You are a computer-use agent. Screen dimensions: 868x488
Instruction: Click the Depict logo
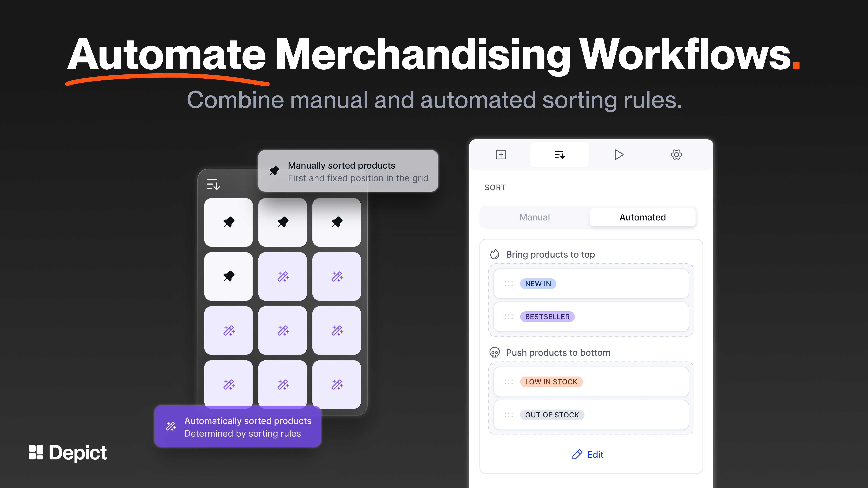(68, 452)
